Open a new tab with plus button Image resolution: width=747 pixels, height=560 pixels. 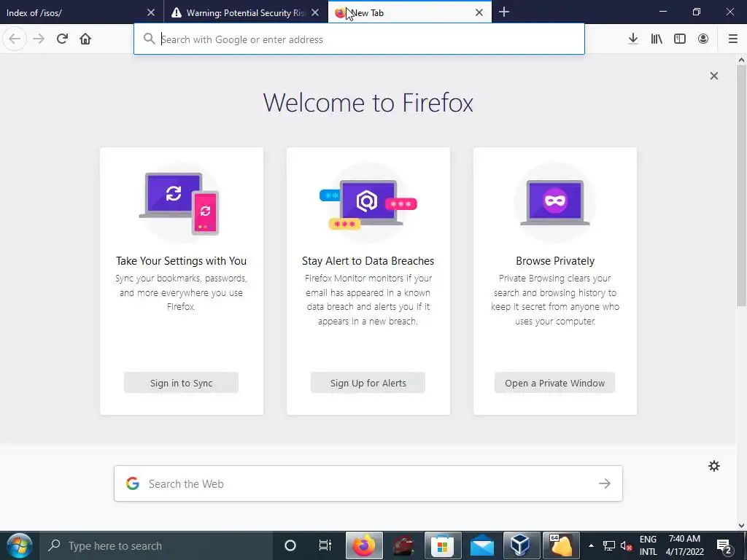coord(504,12)
